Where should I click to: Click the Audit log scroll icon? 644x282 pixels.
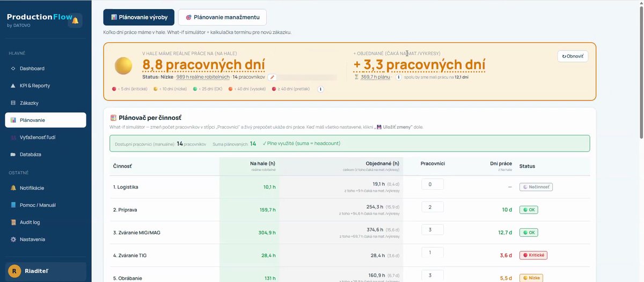click(x=13, y=222)
